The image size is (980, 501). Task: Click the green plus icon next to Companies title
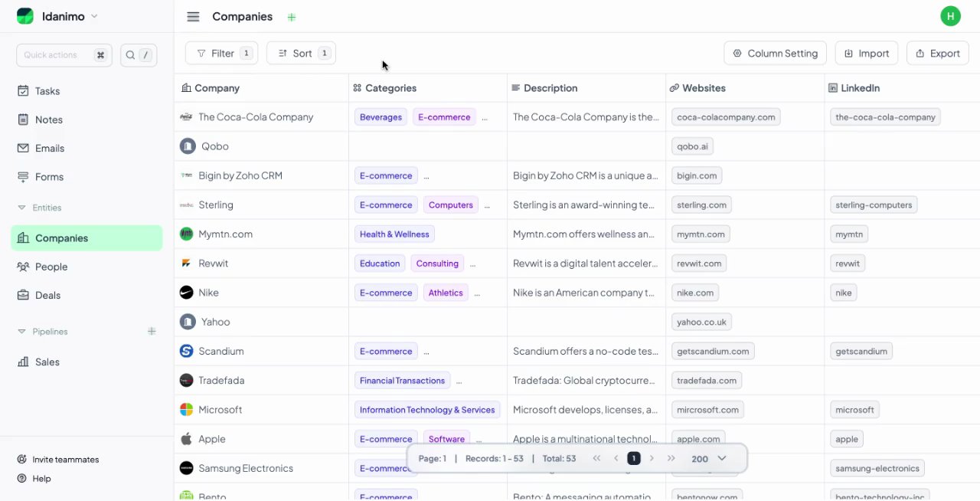292,17
